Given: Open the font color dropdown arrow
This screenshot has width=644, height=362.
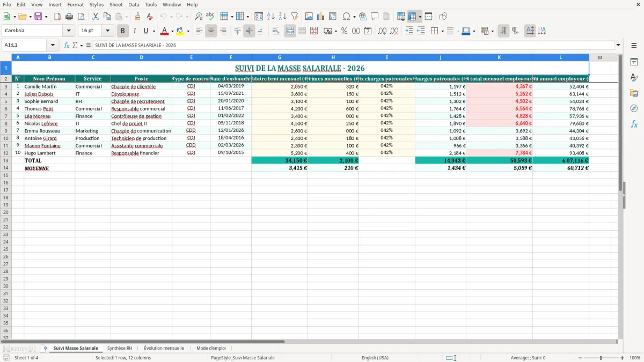Looking at the screenshot, I should click(x=172, y=31).
